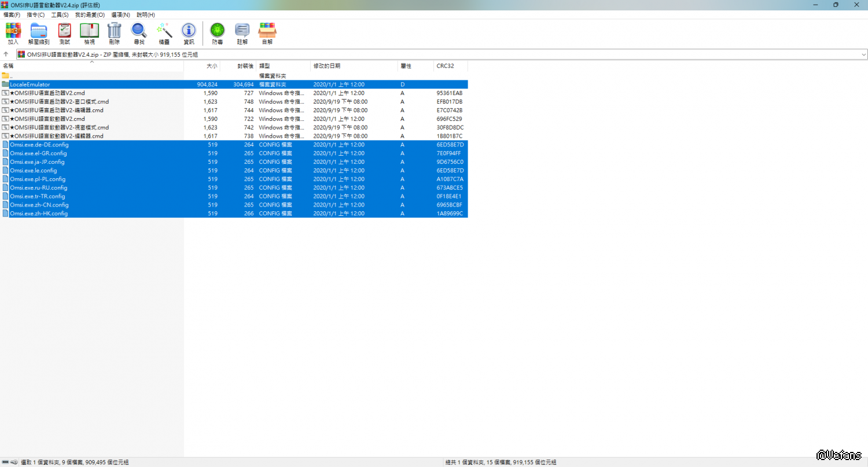Show archive 資訊 (Info) icon
The width and height of the screenshot is (868, 467).
[x=189, y=34]
